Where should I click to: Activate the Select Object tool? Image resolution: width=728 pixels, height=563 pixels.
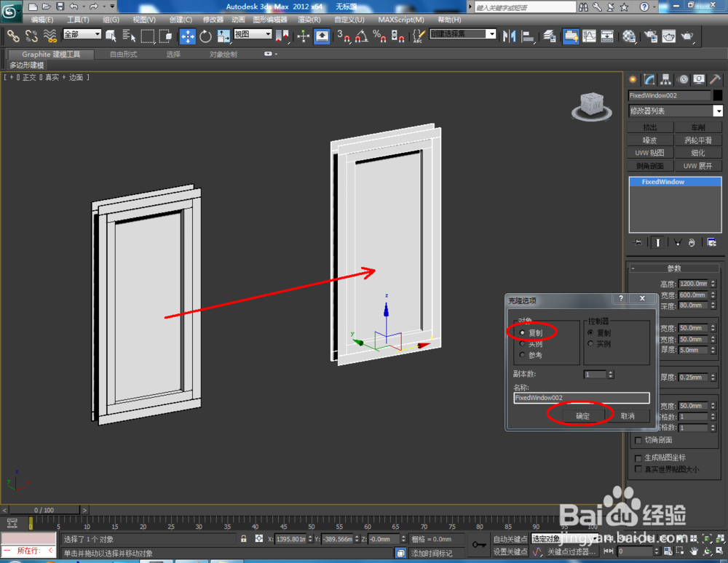pos(111,36)
